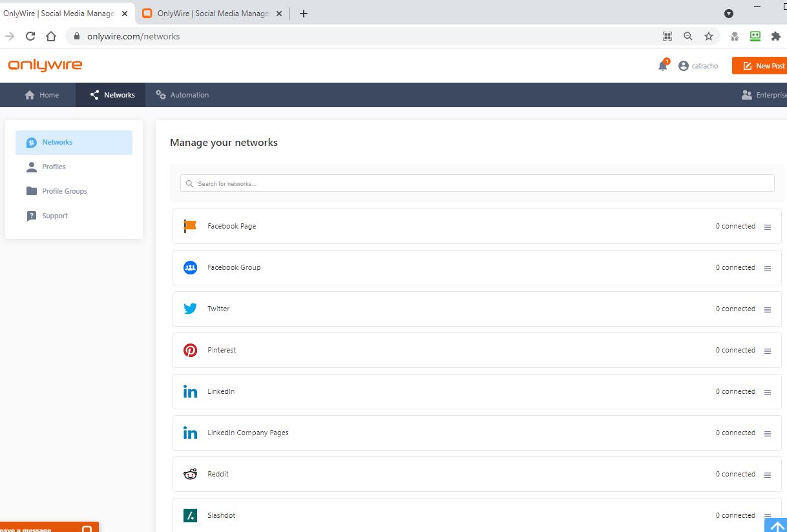Expand the Facebook Page row menu
The image size is (787, 532).
tap(768, 227)
